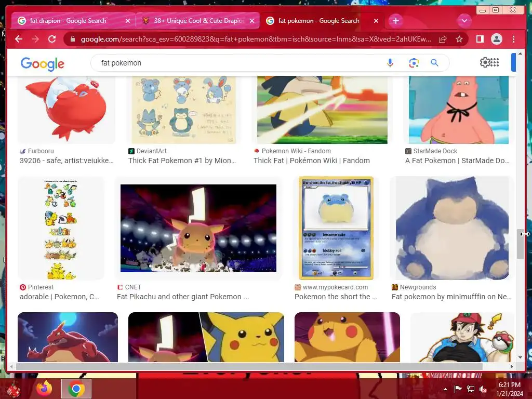Reload the current page
Image resolution: width=532 pixels, height=399 pixels.
(x=52, y=39)
